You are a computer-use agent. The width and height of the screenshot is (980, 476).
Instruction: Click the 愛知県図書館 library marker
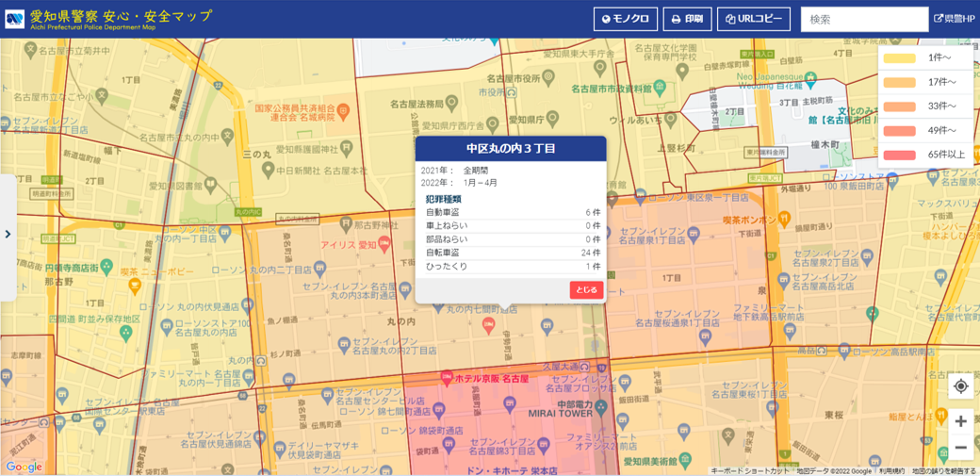[211, 184]
